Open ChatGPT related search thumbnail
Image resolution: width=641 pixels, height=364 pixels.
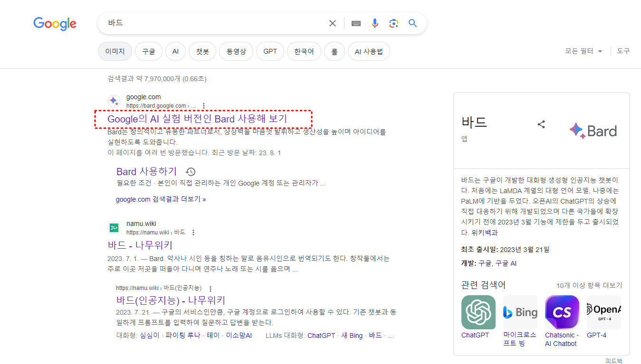pos(478,312)
